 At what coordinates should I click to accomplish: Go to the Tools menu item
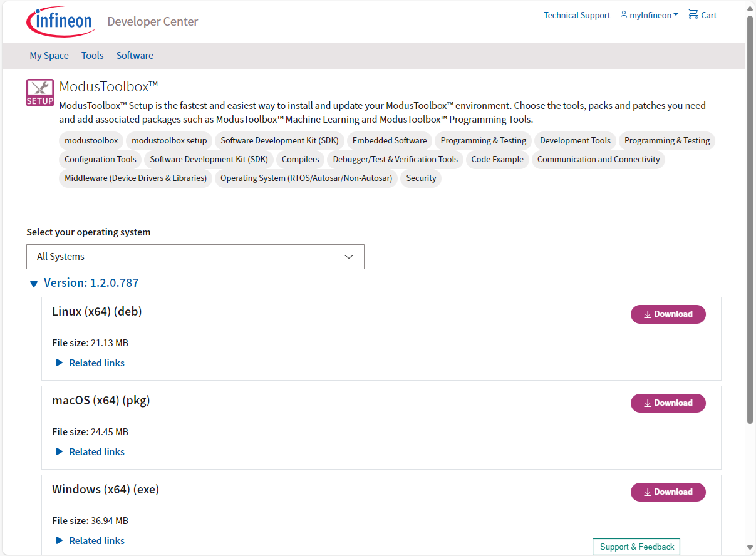click(x=92, y=55)
